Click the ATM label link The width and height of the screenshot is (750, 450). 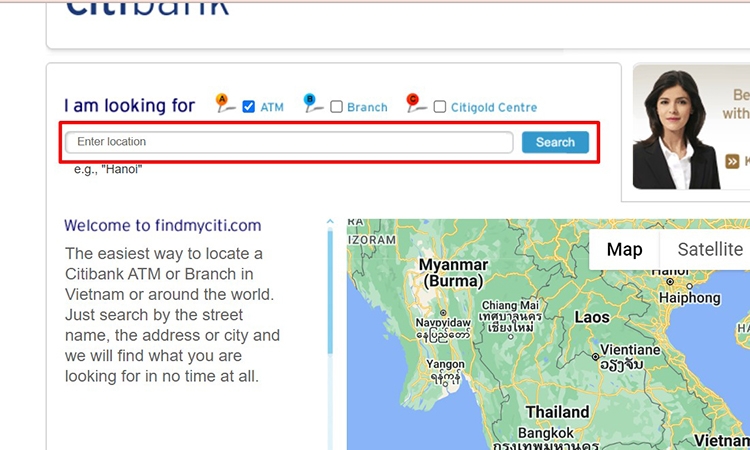click(272, 107)
